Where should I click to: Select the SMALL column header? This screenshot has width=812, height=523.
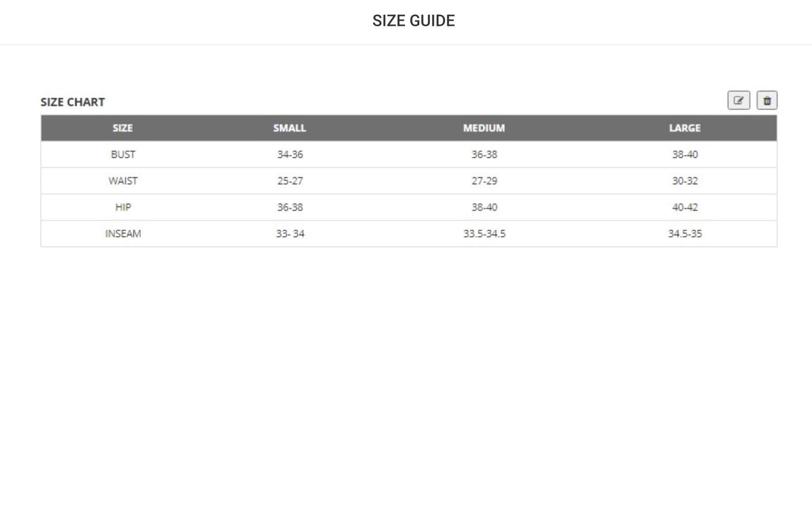coord(290,128)
